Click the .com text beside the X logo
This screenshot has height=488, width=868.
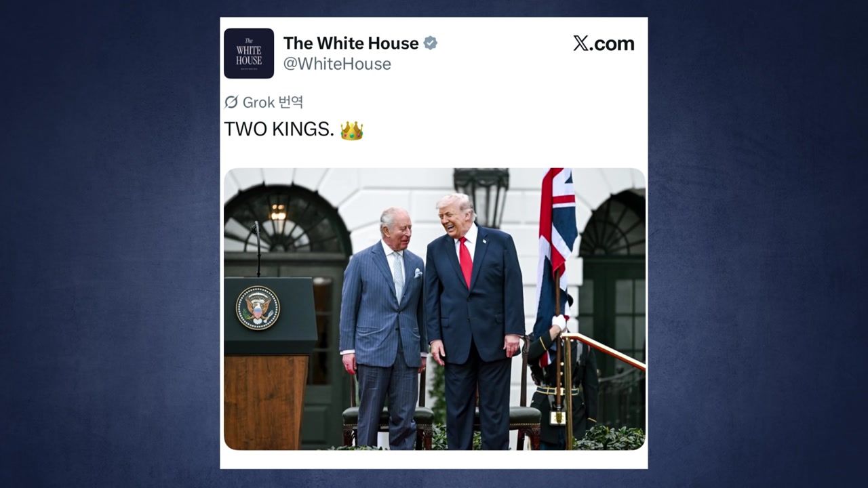612,44
